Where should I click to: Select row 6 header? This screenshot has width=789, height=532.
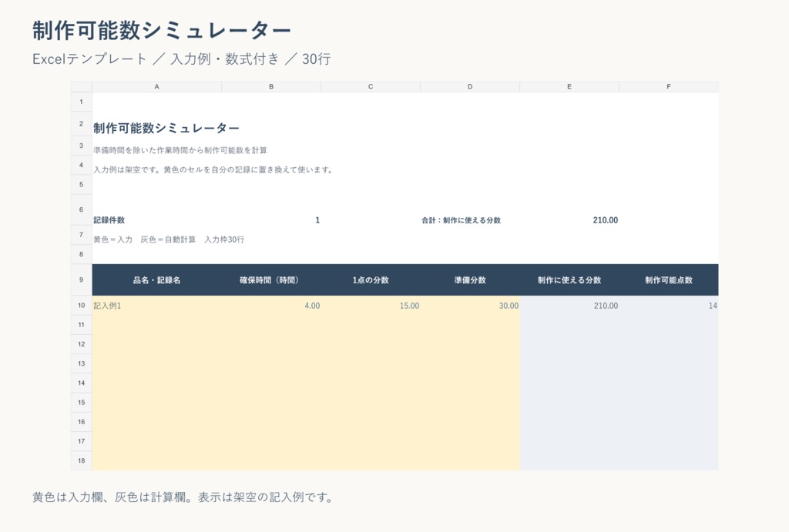point(81,209)
